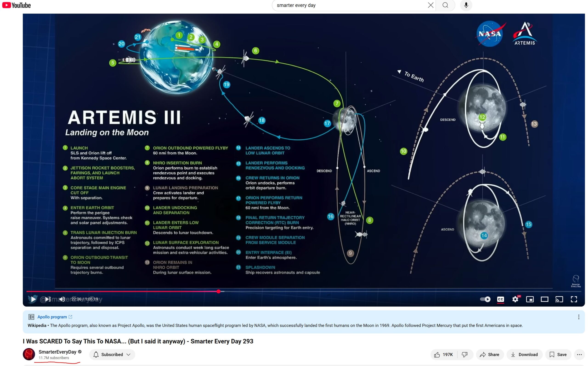This screenshot has height=366, width=588.
Task: Open the miniplayer
Action: (x=530, y=299)
